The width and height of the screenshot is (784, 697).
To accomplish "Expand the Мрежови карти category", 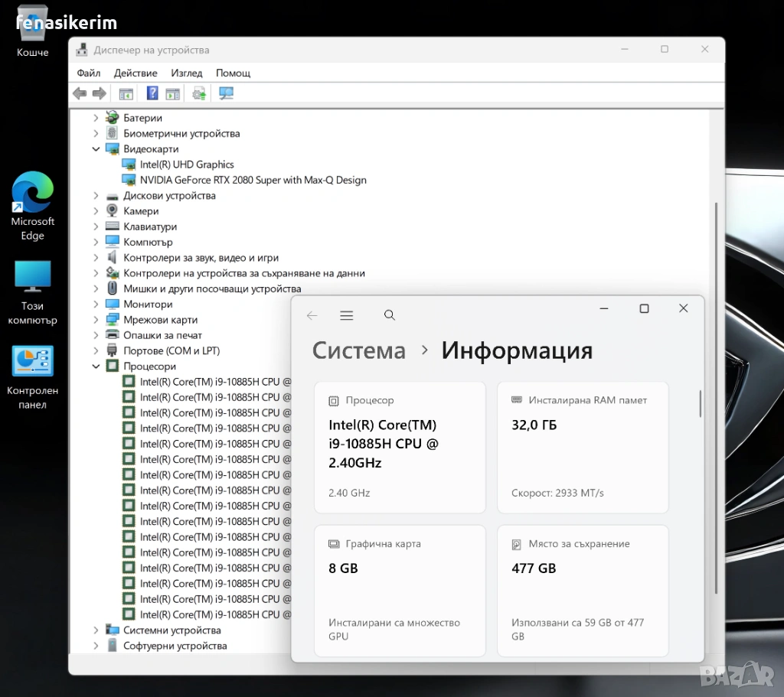I will pos(96,320).
